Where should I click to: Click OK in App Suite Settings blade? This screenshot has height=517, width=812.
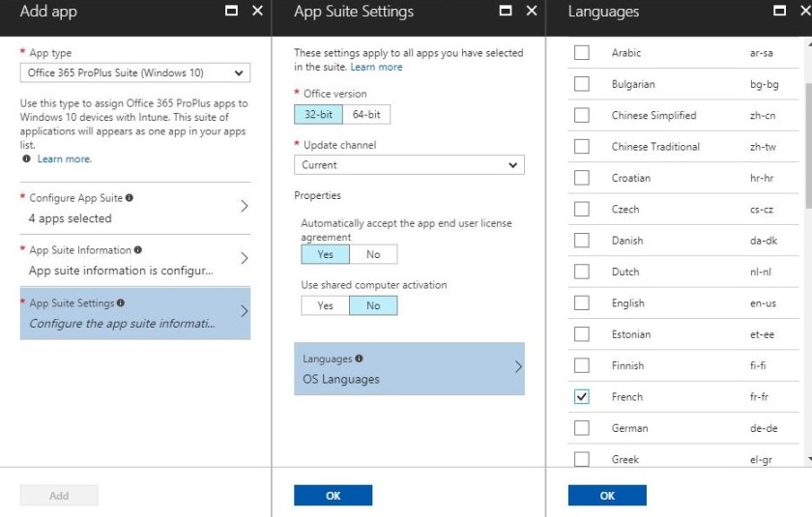click(x=333, y=496)
